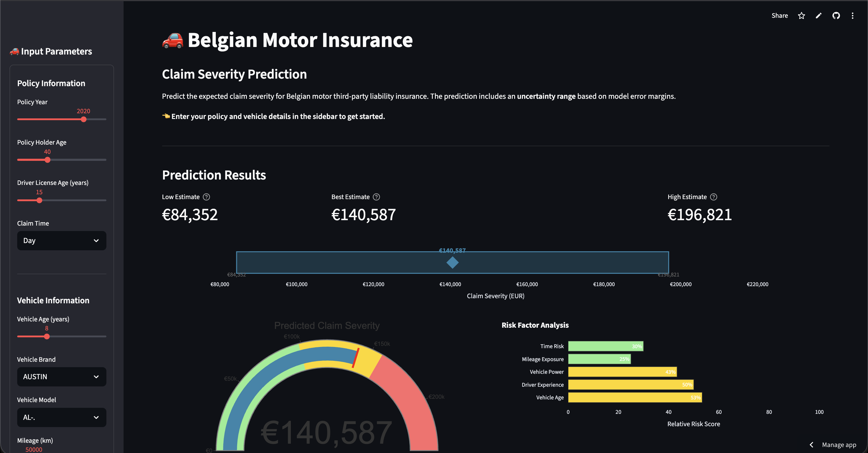
Task: Open the help tooltip beside High Estimate
Action: [x=713, y=197]
